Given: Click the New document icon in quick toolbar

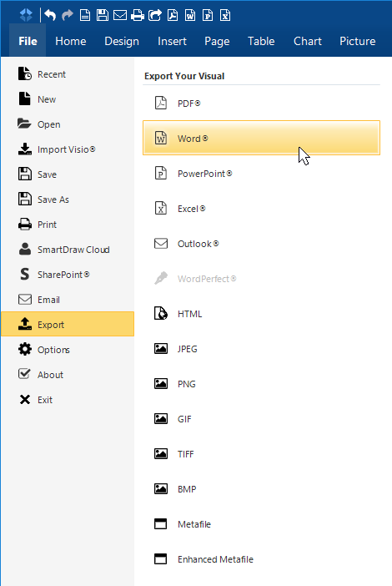Looking at the screenshot, I should click(85, 15).
